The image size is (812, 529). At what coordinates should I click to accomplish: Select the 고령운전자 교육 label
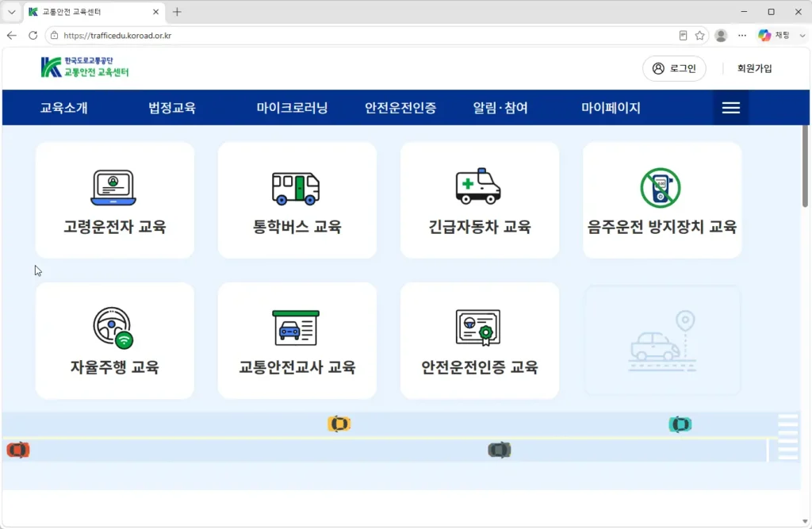click(114, 226)
